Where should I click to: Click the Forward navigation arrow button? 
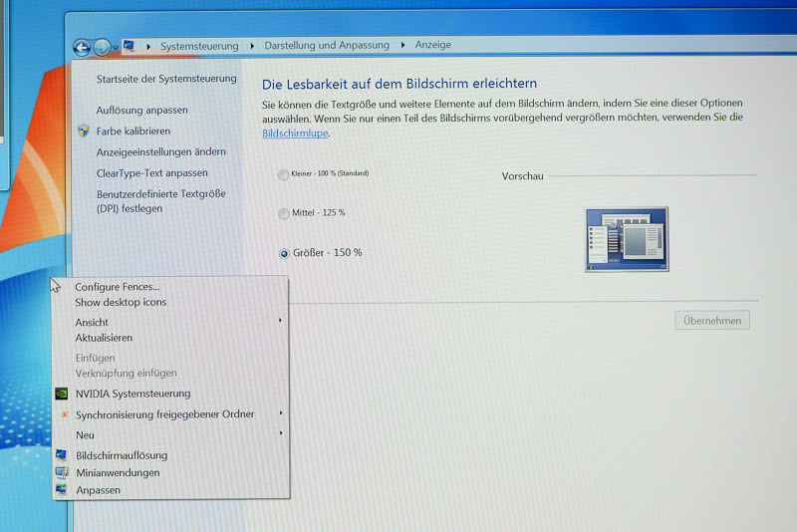[x=103, y=47]
